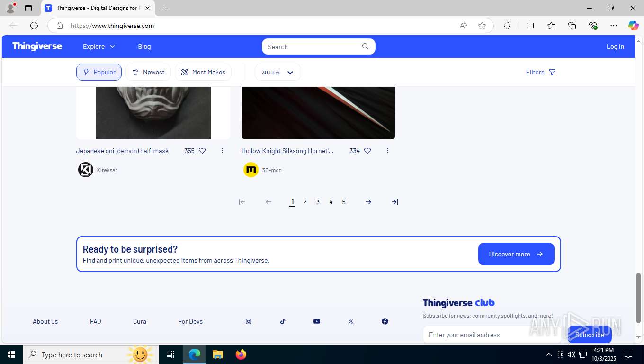Go to results page 3

tap(318, 202)
